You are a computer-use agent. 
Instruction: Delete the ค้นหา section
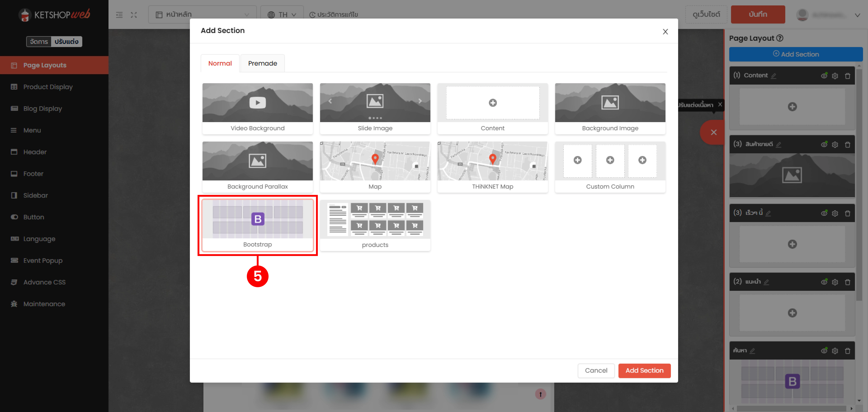[x=847, y=351]
